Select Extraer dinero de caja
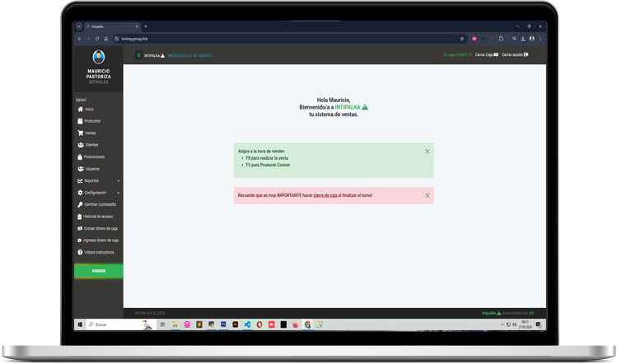The width and height of the screenshot is (617, 364). pyautogui.click(x=100, y=228)
